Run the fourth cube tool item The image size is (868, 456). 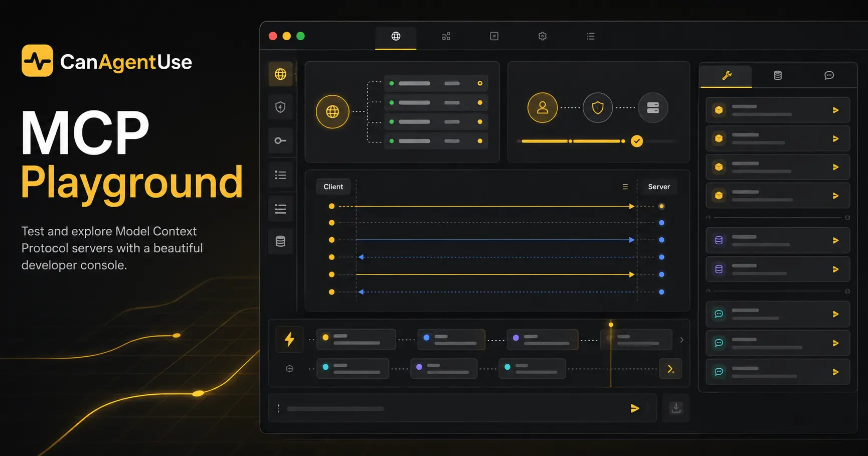tap(835, 196)
